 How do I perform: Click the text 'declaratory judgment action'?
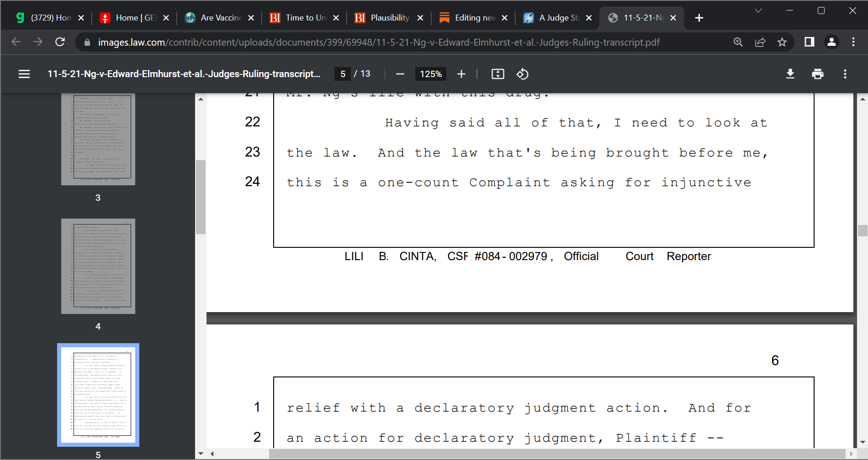point(542,408)
